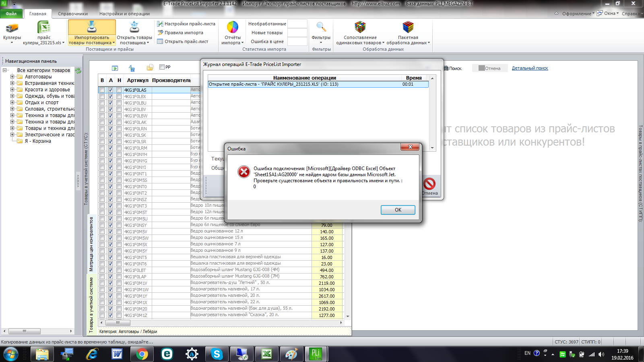The height and width of the screenshot is (362, 644).
Task: Click the Куллеры truck icon in the ribbon
Action: [x=12, y=28]
